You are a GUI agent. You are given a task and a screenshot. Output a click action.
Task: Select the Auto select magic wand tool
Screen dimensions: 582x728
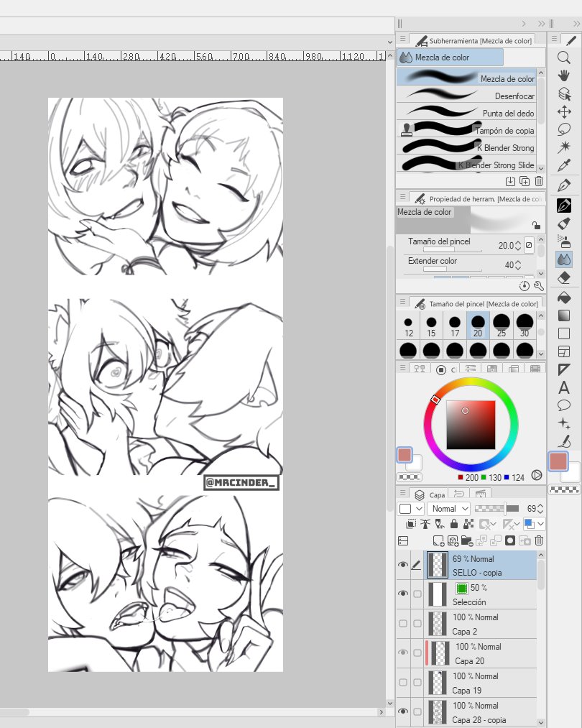click(x=564, y=147)
